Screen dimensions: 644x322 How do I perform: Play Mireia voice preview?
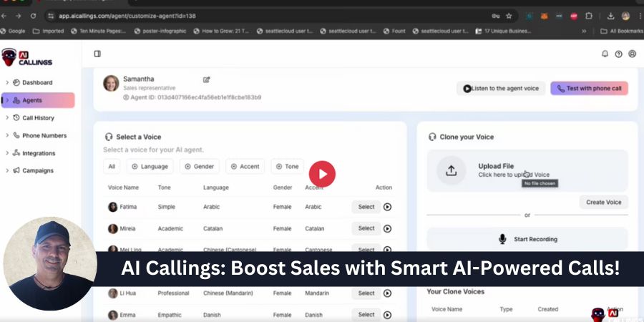[387, 228]
